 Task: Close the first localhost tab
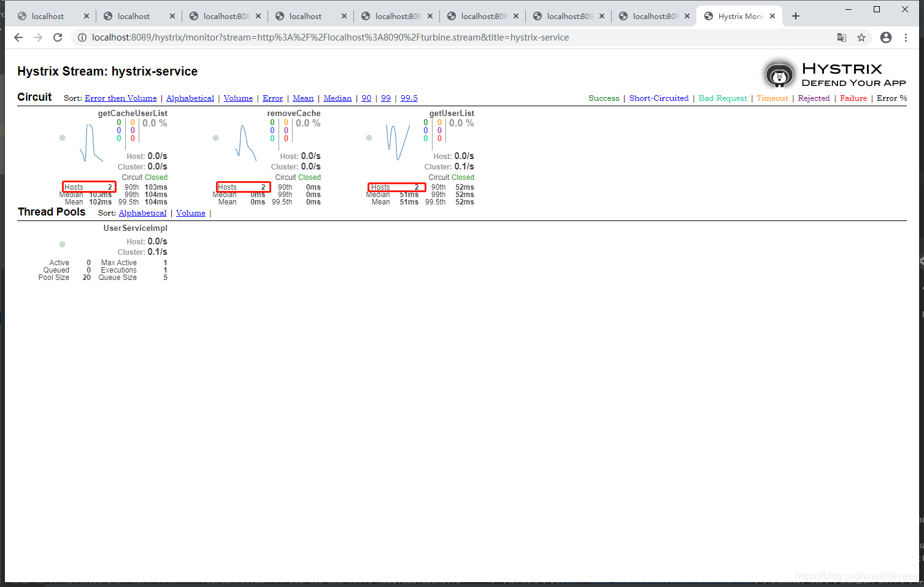tap(86, 16)
